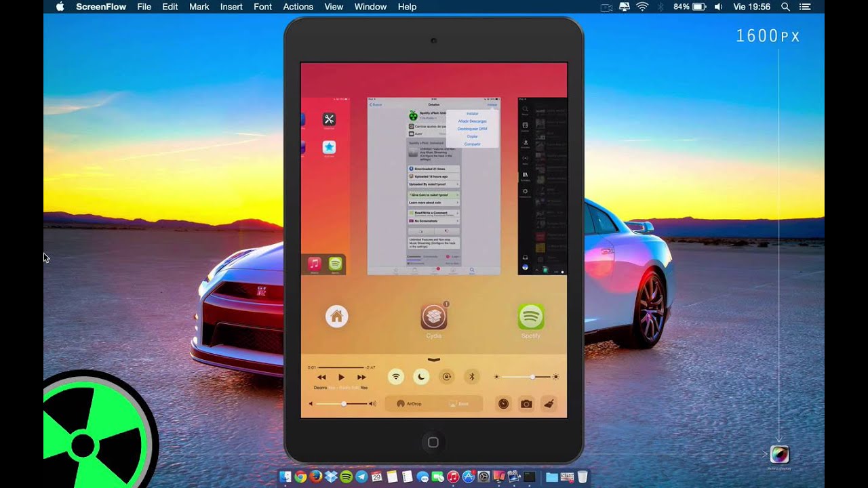
Task: Open Calendar from the Dock
Action: click(x=376, y=476)
